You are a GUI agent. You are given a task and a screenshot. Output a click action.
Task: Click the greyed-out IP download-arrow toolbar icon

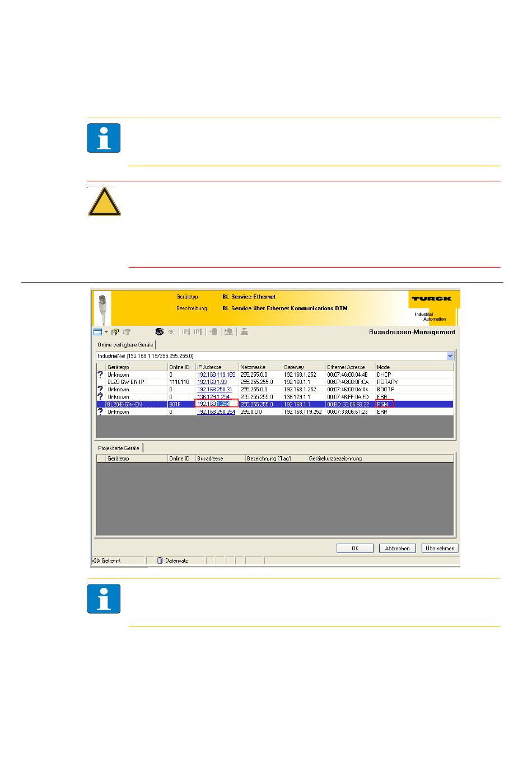(x=186, y=332)
